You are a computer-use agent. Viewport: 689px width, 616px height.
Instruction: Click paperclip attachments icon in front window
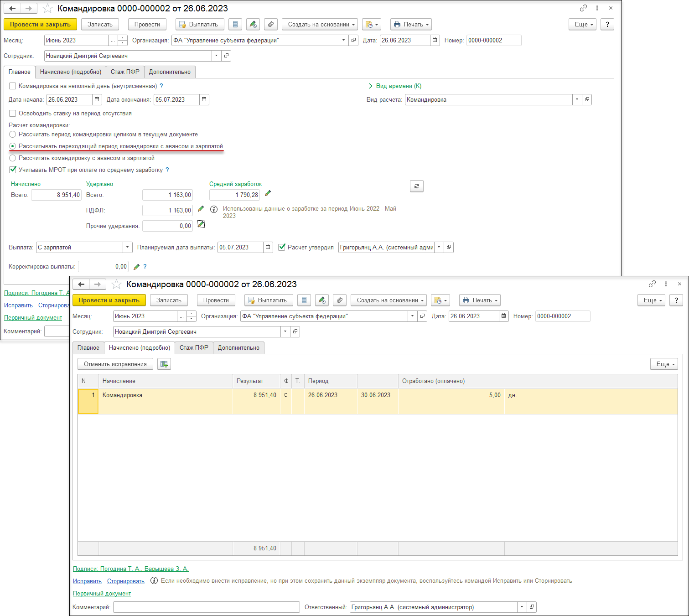340,300
